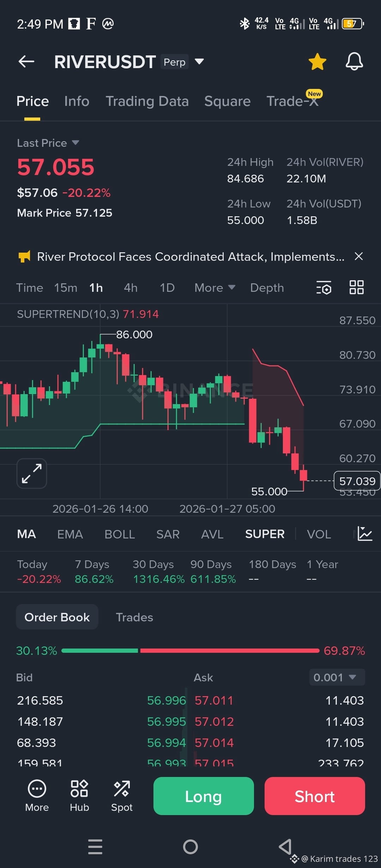Switch to the Trading Data tab
The width and height of the screenshot is (381, 868).
click(147, 101)
